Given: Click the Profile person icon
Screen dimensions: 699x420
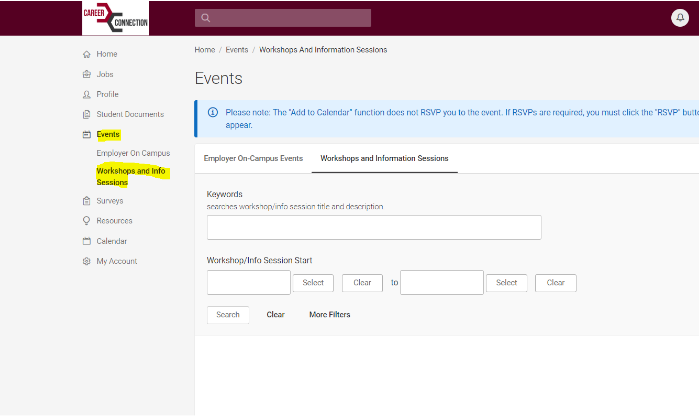Looking at the screenshot, I should (x=86, y=94).
